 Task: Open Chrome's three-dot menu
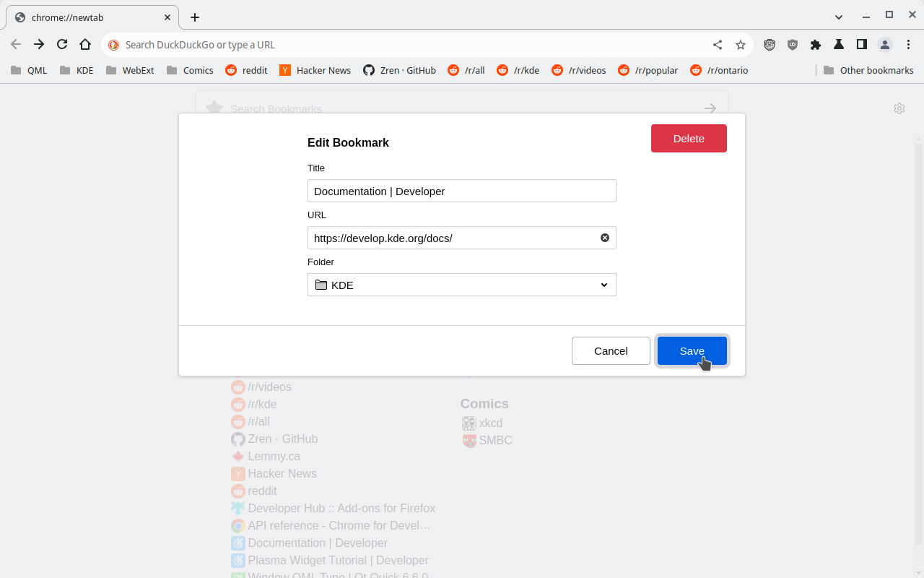click(x=908, y=44)
